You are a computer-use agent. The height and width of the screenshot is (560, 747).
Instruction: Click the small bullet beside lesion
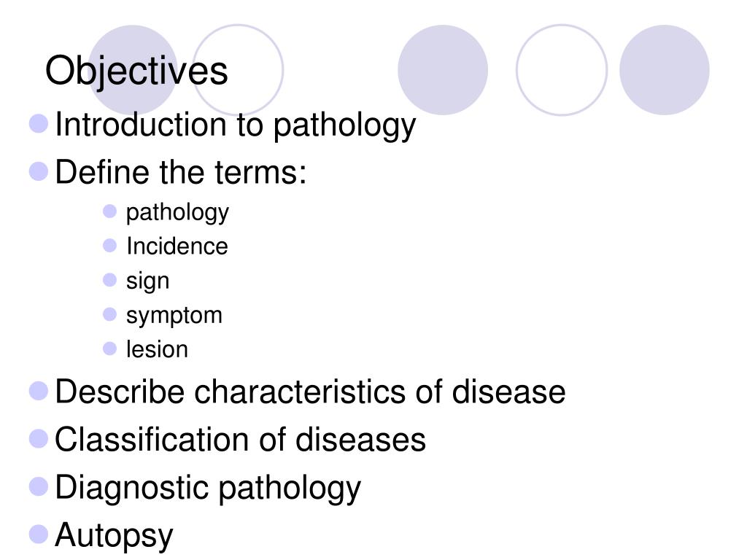click(109, 349)
